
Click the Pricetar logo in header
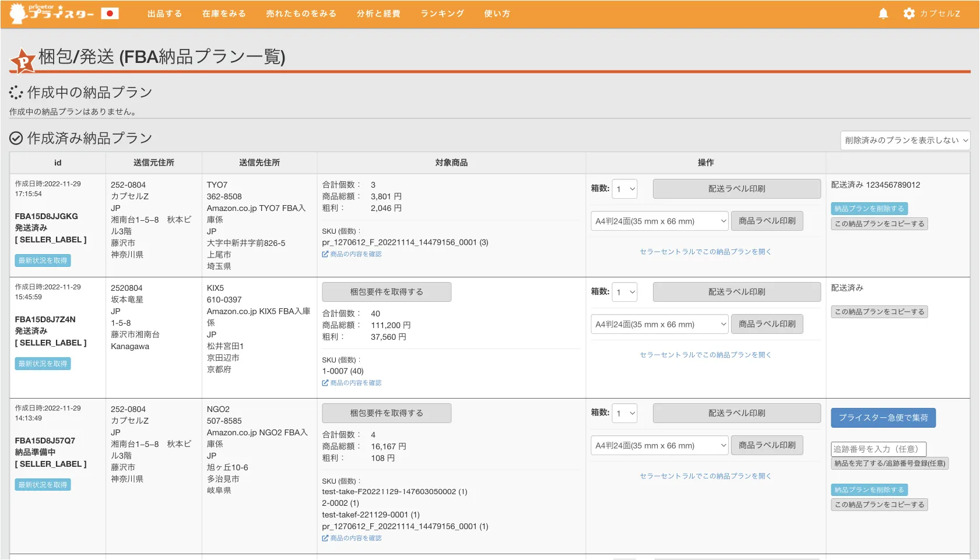click(x=52, y=13)
